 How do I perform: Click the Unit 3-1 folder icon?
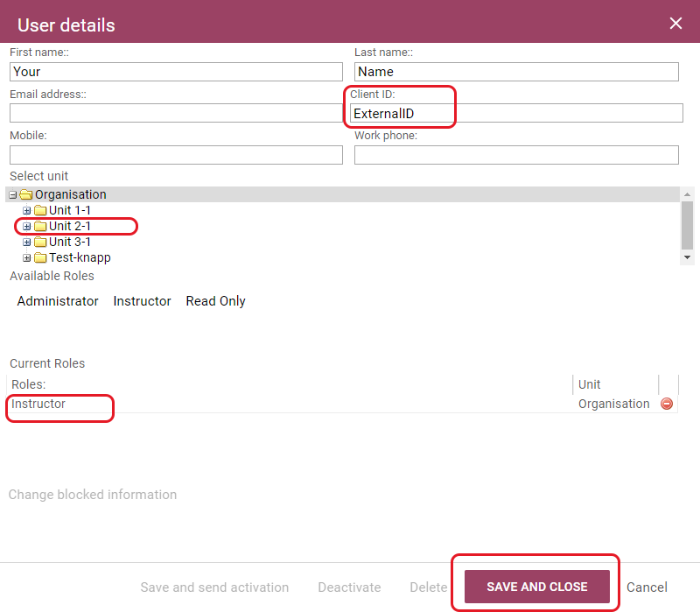pos(39,243)
